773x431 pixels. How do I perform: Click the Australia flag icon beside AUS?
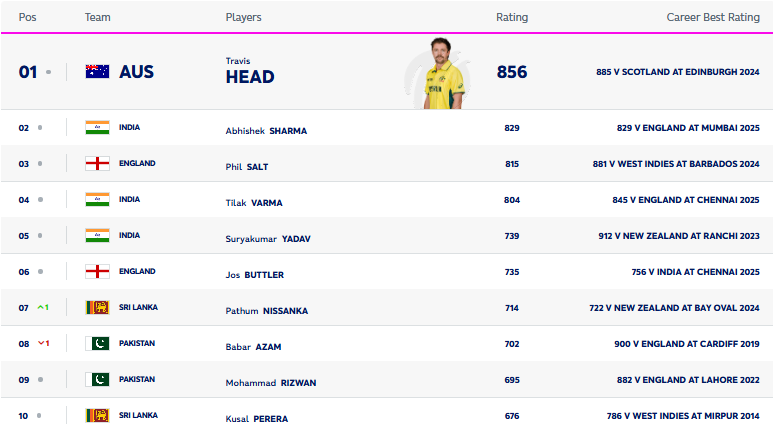pyautogui.click(x=97, y=72)
